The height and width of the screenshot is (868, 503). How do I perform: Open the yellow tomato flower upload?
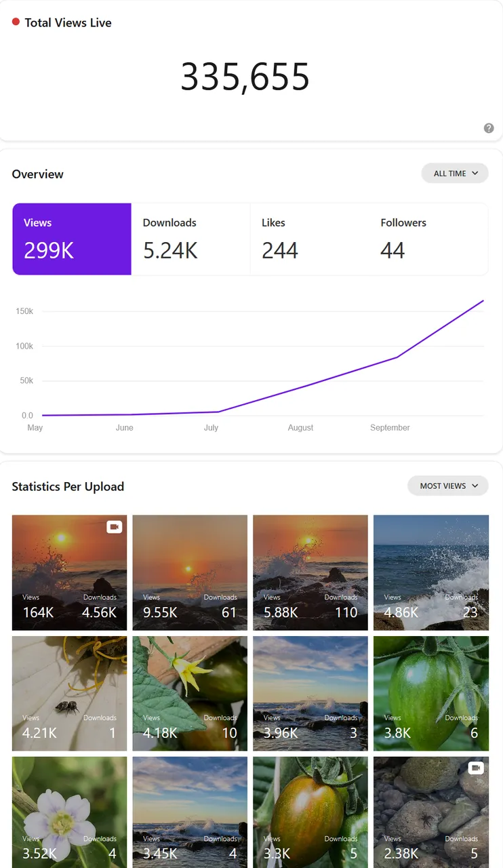coord(190,693)
